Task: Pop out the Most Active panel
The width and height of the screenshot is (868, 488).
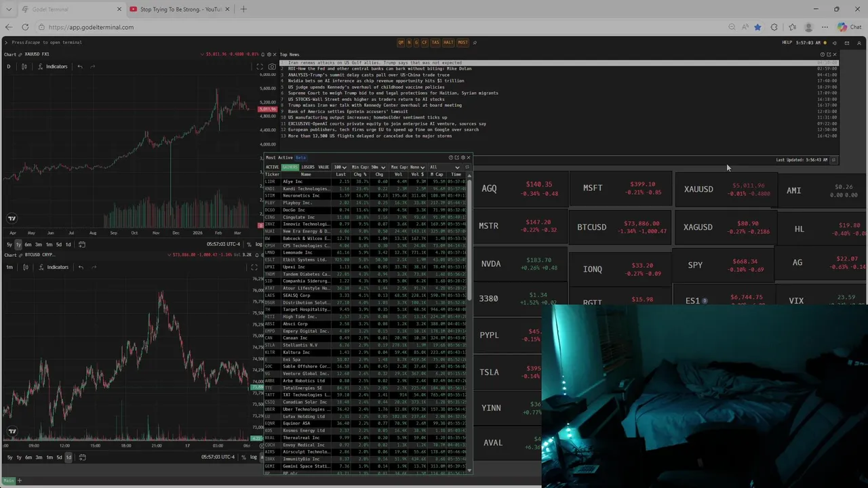Action: click(456, 157)
